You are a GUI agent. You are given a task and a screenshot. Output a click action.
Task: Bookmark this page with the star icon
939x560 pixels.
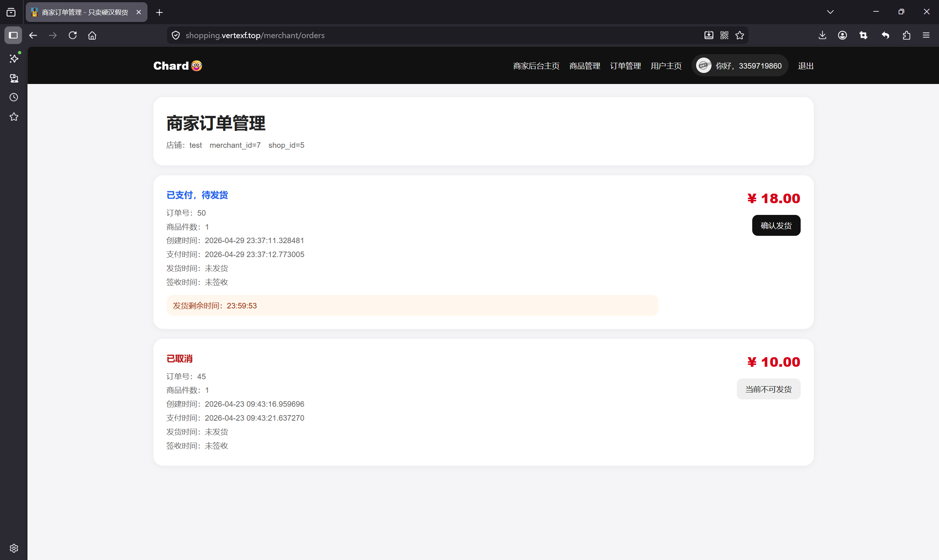pos(740,35)
